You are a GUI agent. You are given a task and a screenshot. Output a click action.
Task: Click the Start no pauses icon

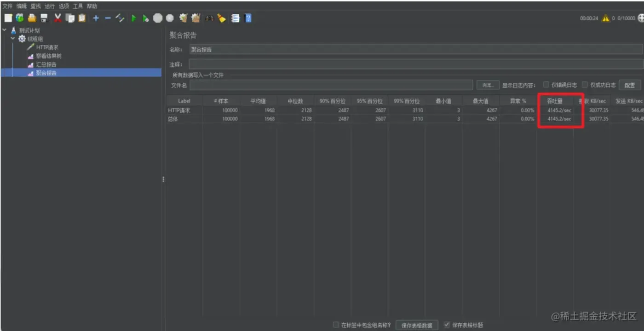tap(145, 18)
